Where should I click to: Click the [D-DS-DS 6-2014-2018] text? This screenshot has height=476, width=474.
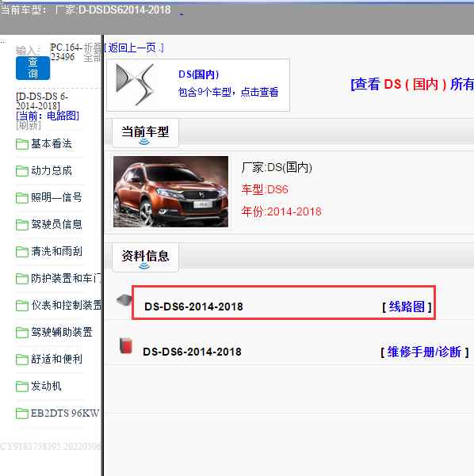click(42, 101)
